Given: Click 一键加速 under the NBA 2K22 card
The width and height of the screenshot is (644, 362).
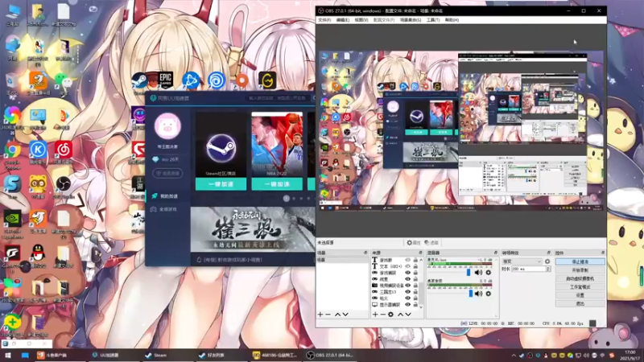Looking at the screenshot, I should [x=277, y=184].
